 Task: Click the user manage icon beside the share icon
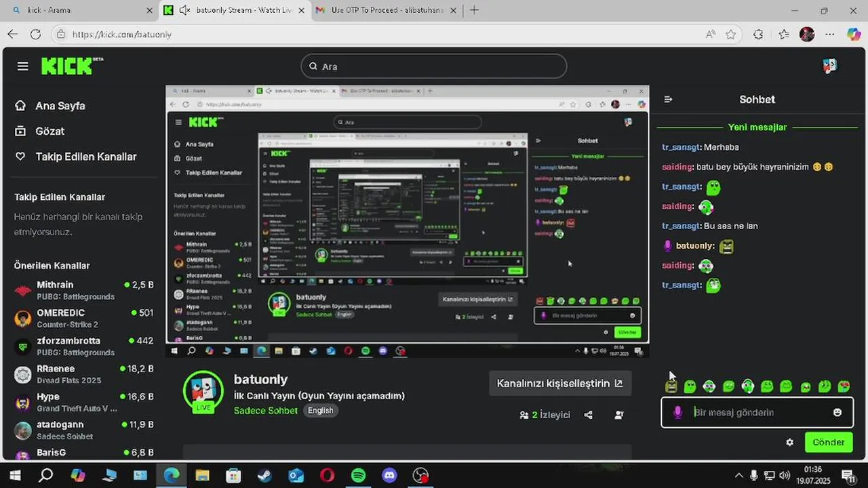[619, 415]
